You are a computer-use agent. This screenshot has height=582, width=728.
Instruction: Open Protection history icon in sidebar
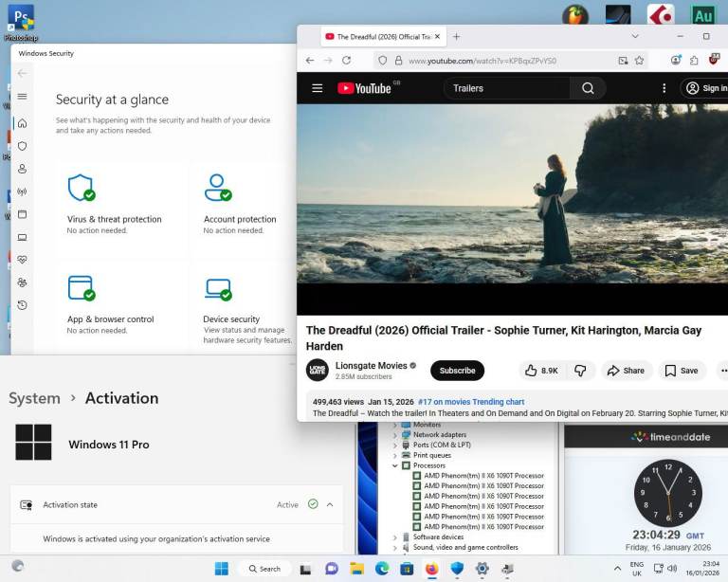22,305
